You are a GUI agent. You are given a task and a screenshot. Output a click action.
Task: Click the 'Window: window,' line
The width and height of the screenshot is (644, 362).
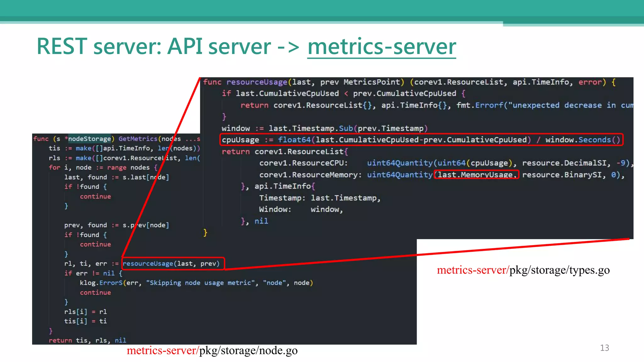301,209
